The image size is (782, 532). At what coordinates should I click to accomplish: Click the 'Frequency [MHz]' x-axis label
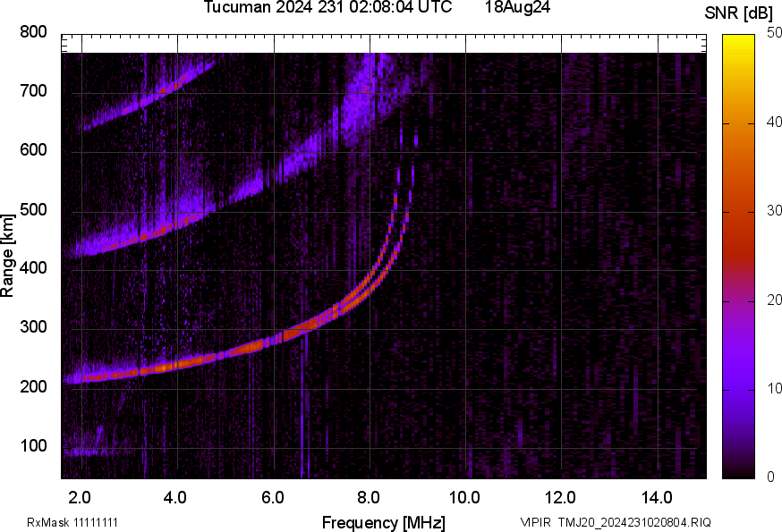click(384, 522)
